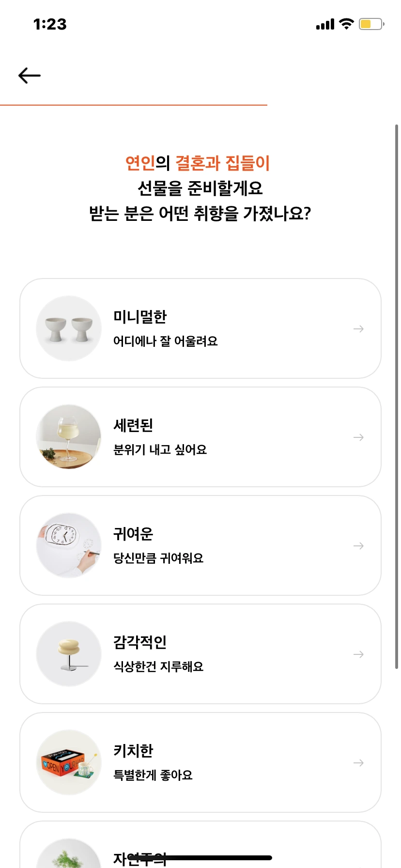
Task: Choose the 귀여운 taste option
Action: coord(200,545)
